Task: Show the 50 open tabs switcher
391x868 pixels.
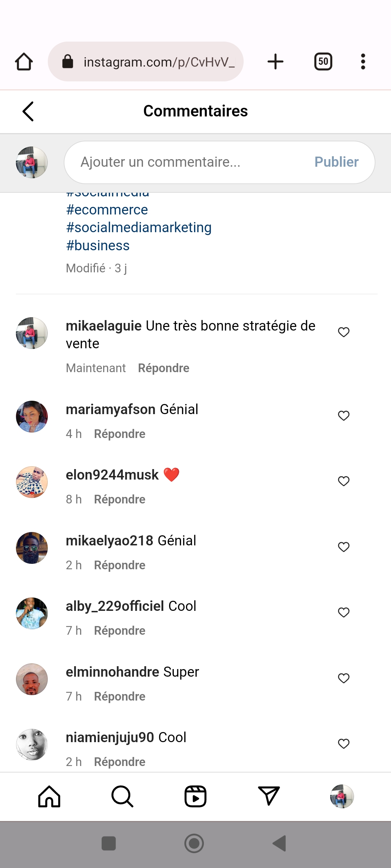Action: [x=323, y=61]
